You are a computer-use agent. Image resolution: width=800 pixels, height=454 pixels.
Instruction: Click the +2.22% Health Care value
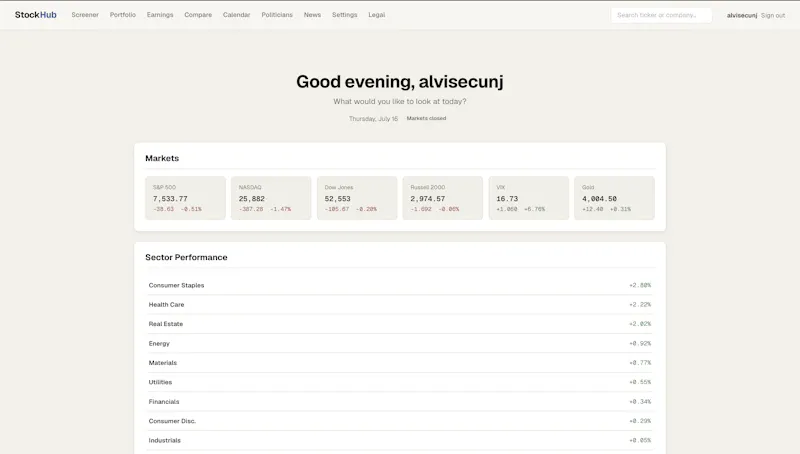[640, 305]
